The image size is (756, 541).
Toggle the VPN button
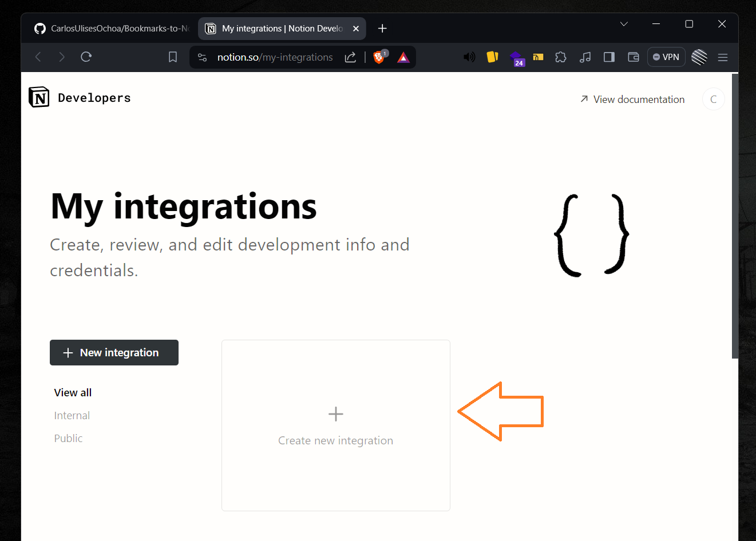point(666,57)
